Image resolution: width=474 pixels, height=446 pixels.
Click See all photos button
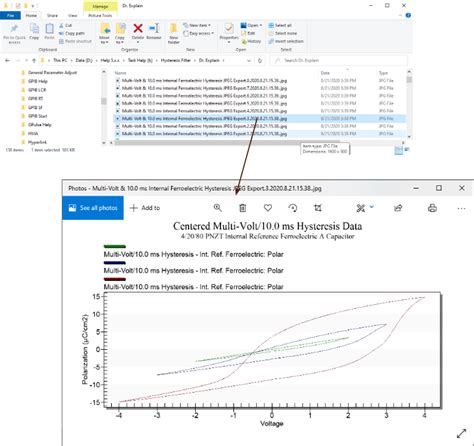click(93, 208)
